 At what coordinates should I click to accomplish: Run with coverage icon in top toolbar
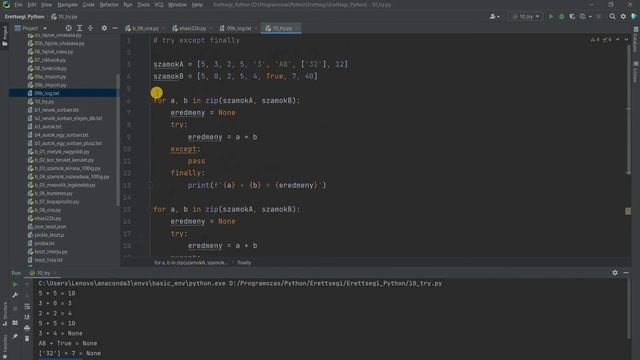[x=572, y=17]
